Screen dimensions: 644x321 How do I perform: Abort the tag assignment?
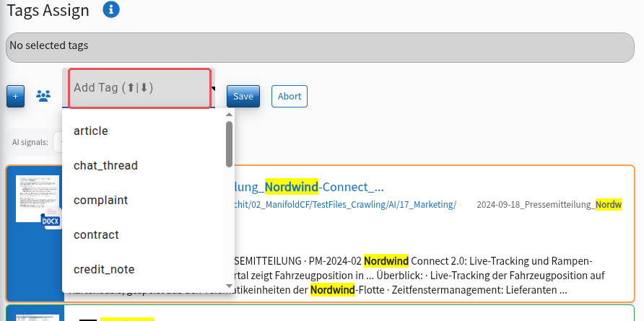(290, 97)
